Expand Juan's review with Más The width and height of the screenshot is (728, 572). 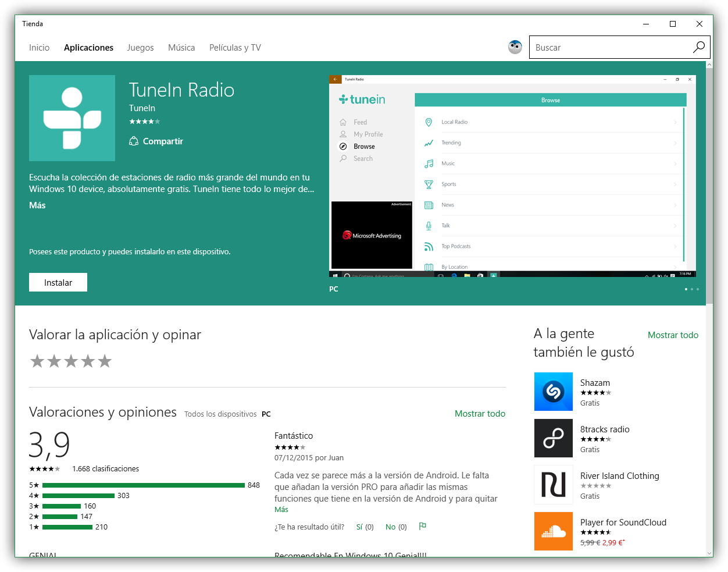(281, 510)
